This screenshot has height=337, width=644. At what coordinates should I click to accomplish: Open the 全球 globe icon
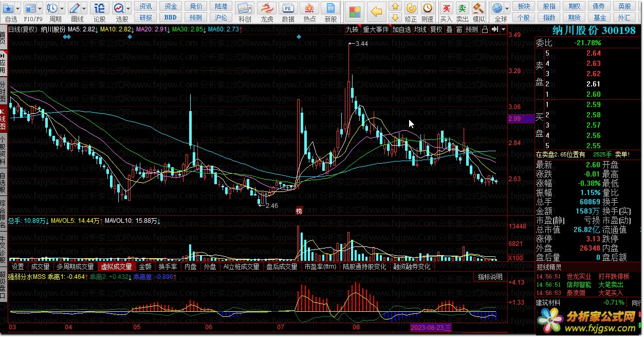497,8
